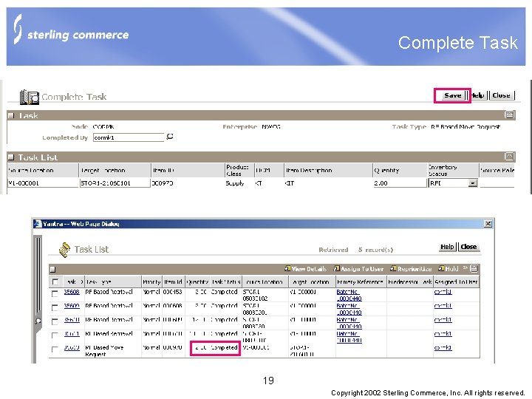
Task: Click the Task panel square marker icon
Action: [x=11, y=115]
